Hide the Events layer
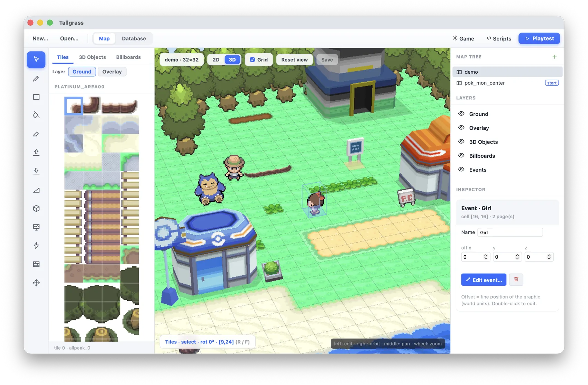 [461, 169]
